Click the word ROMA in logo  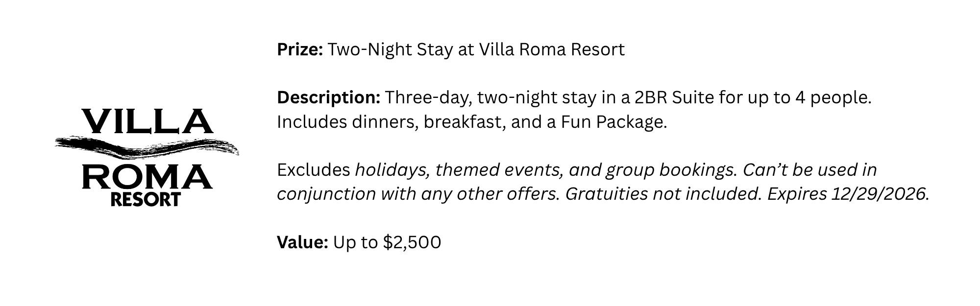[147, 177]
